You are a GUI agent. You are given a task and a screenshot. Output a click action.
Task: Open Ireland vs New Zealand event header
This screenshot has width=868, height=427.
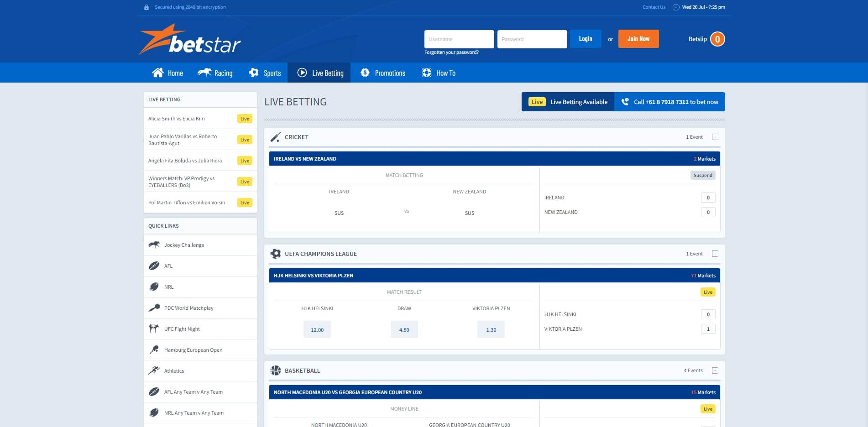(495, 159)
